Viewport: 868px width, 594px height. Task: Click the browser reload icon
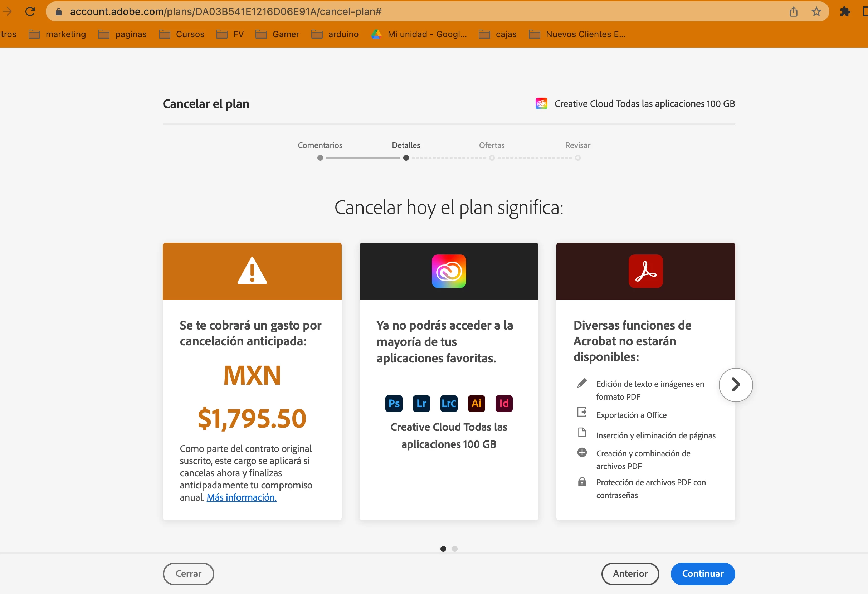point(30,11)
